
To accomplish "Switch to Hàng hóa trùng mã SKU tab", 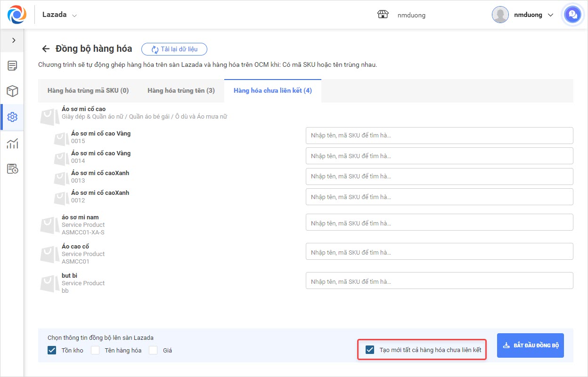I will coord(88,90).
